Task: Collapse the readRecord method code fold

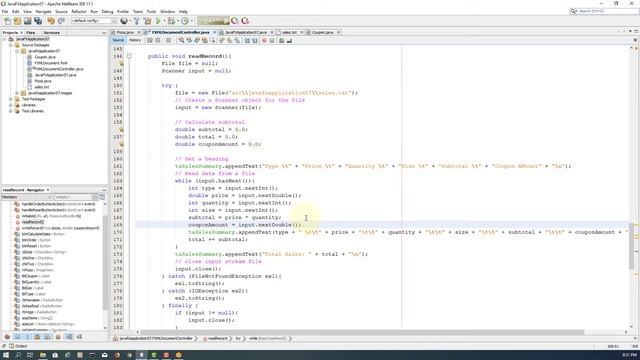Action: point(129,56)
